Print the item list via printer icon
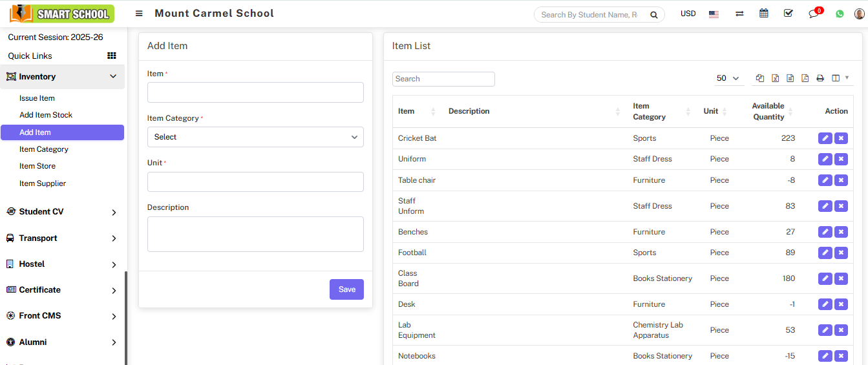 click(x=820, y=78)
